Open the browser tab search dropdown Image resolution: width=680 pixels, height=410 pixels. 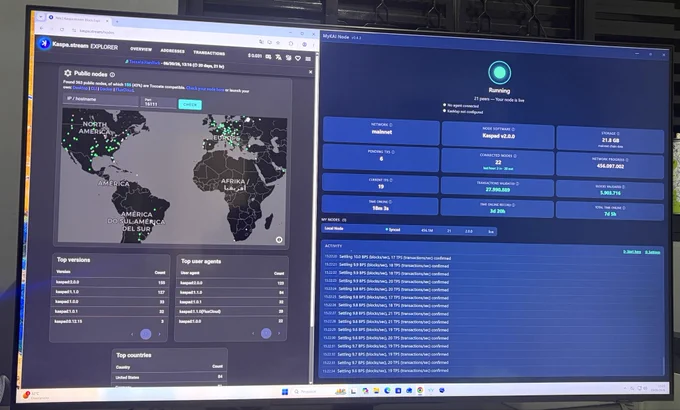[40, 16]
